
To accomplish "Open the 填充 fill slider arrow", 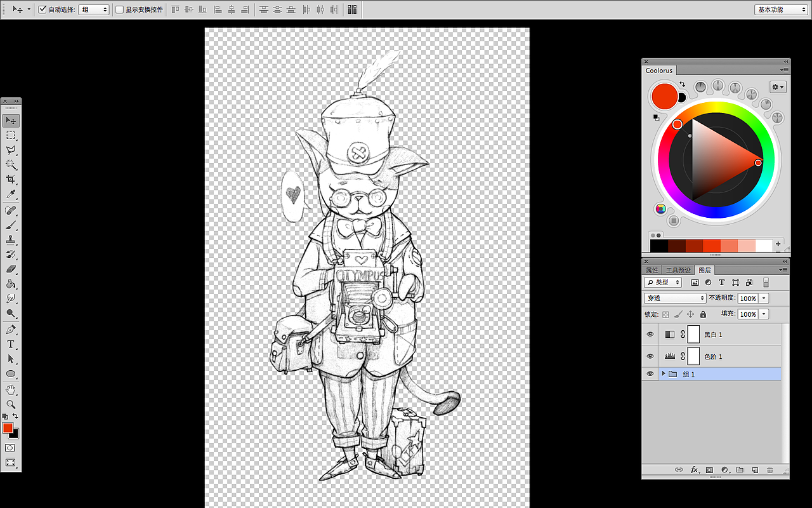I will point(764,314).
